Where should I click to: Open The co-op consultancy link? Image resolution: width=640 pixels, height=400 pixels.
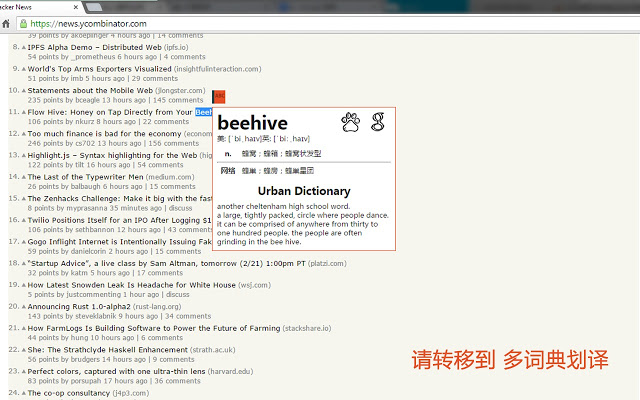tap(69, 393)
